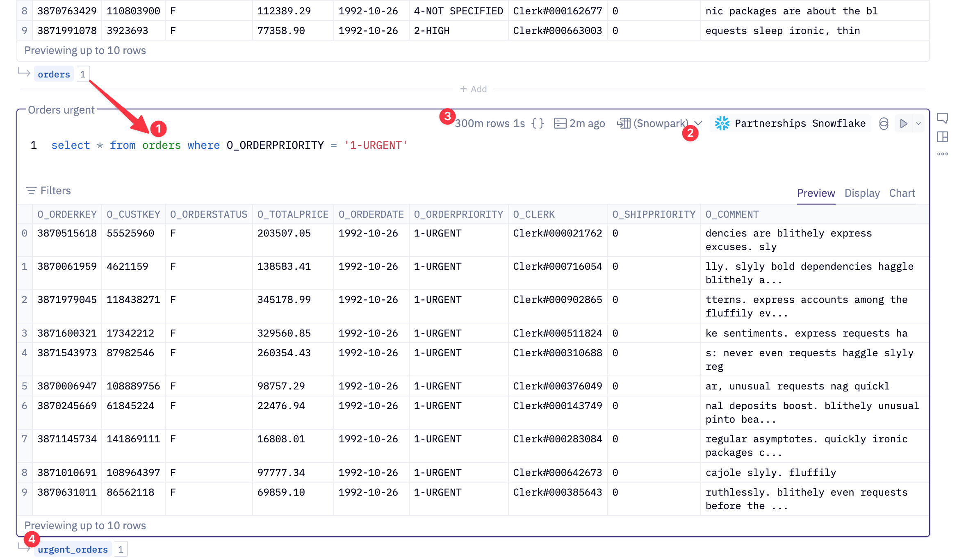Image resolution: width=957 pixels, height=560 pixels.
Task: Click the orders dataframe name tag
Action: [x=54, y=74]
